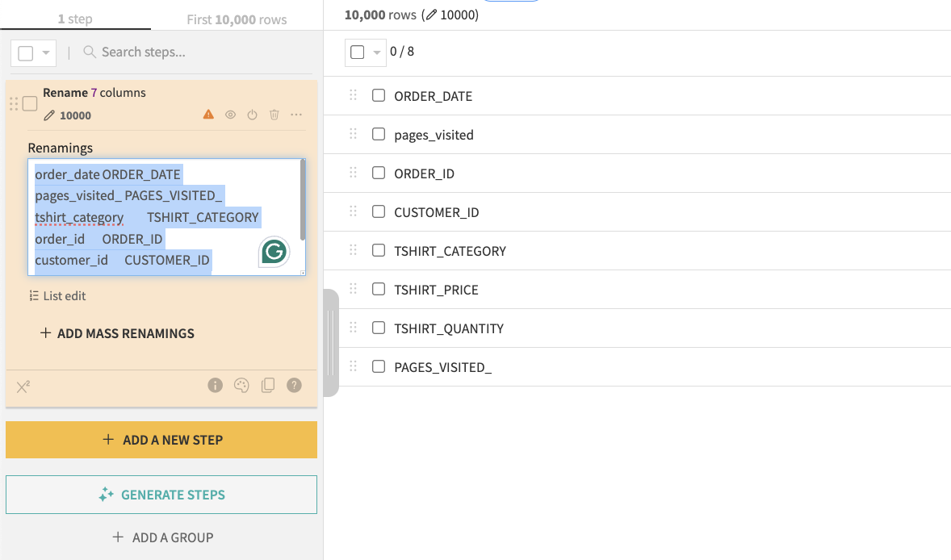Click the pencil icon beside 10,000 rows header
This screenshot has height=560, width=951.
pyautogui.click(x=430, y=15)
